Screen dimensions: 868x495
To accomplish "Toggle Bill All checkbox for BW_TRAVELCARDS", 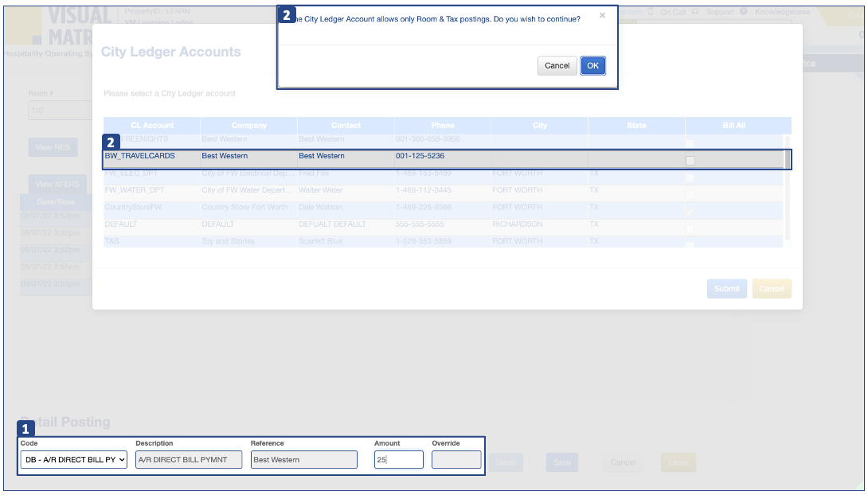I will pyautogui.click(x=690, y=161).
